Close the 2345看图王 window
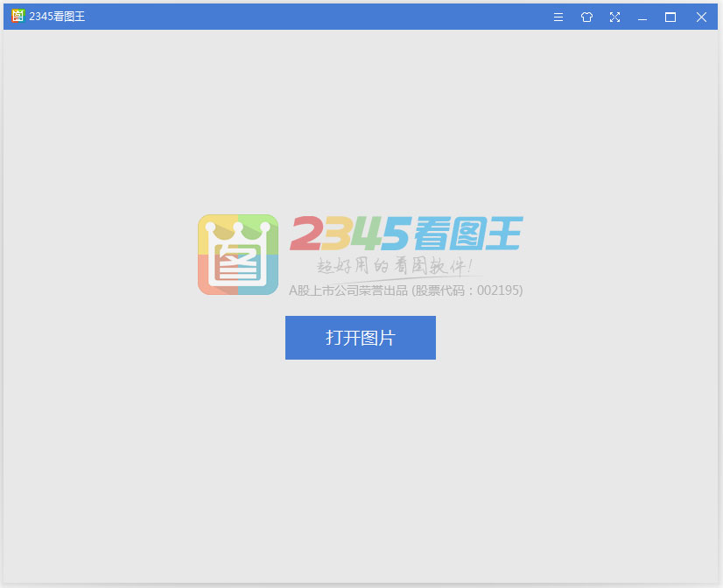 coord(701,17)
